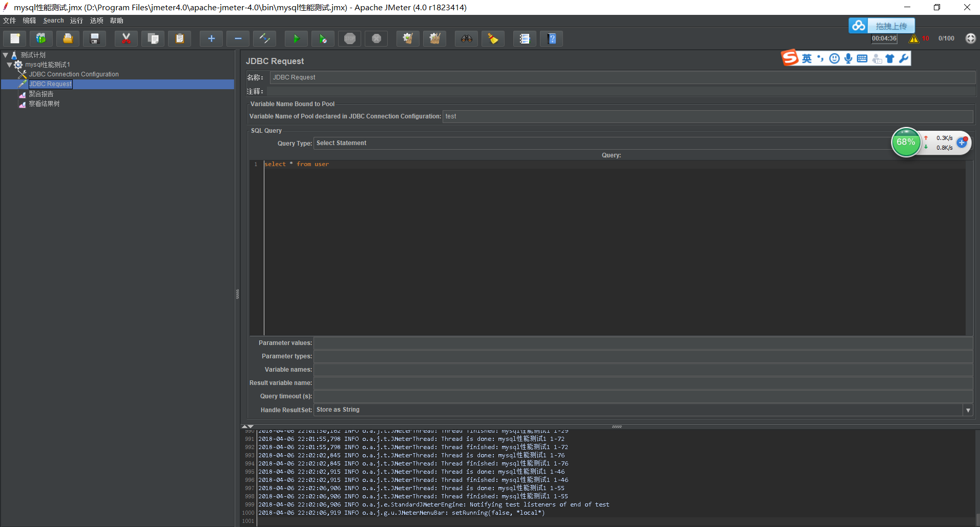Click the Sogou skin shirt icon
This screenshot has width=980, height=527.
tap(890, 58)
